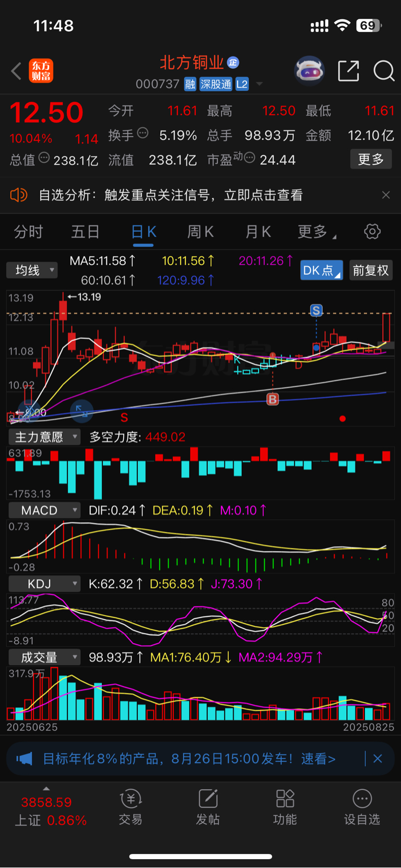Open the KDJ indicator dropdown
401x868 pixels.
(x=44, y=584)
